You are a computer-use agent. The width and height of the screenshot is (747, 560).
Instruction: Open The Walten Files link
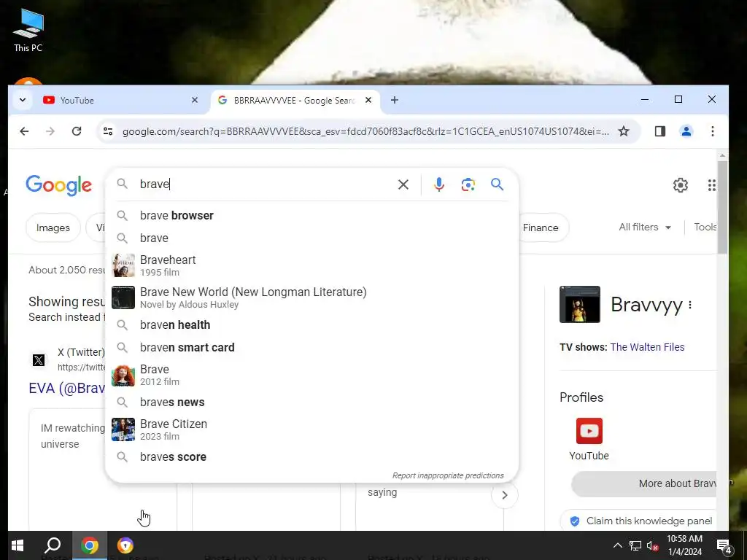(648, 347)
